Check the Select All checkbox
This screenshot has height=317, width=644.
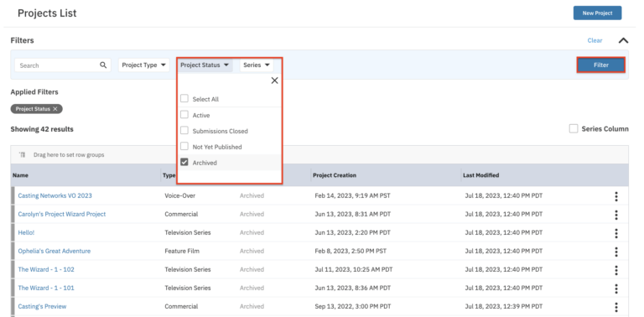point(184,99)
